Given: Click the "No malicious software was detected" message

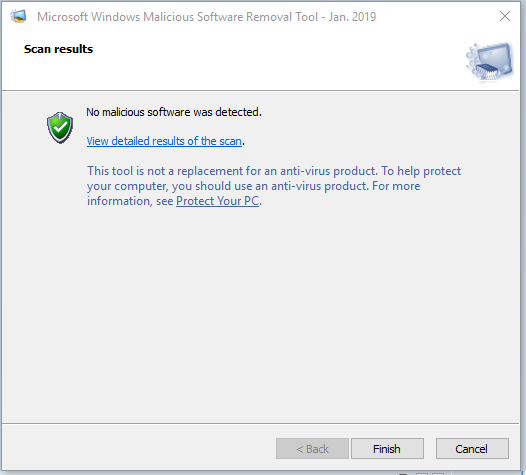Looking at the screenshot, I should click(174, 112).
